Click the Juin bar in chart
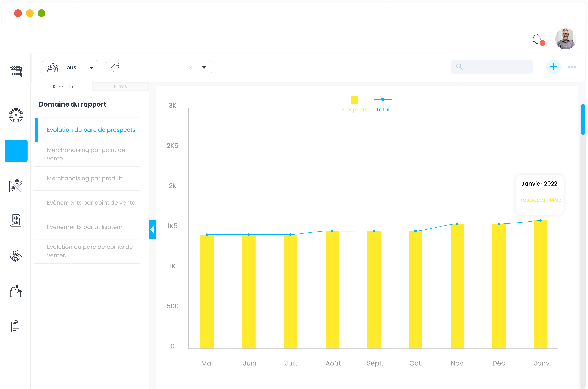The width and height of the screenshot is (588, 389). click(249, 292)
